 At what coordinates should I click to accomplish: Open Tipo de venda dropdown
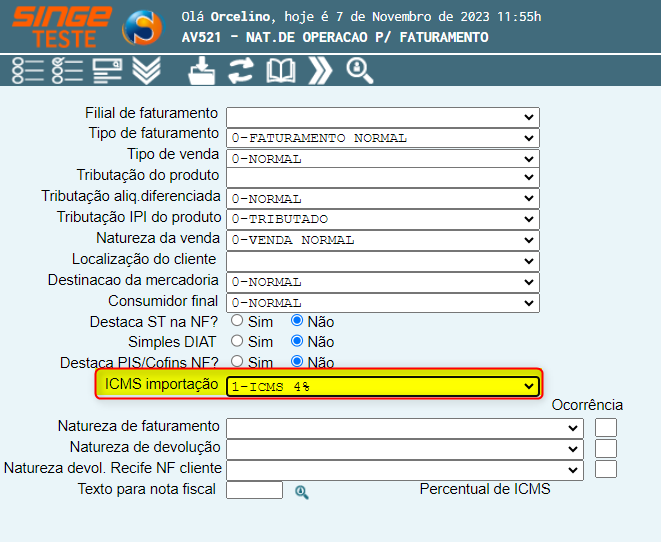pyautogui.click(x=383, y=159)
